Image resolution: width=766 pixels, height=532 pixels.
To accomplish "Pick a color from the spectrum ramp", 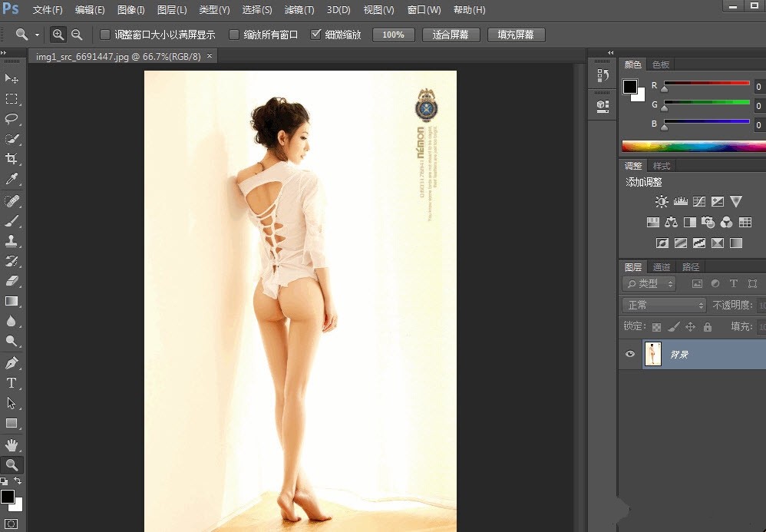I will [x=694, y=146].
